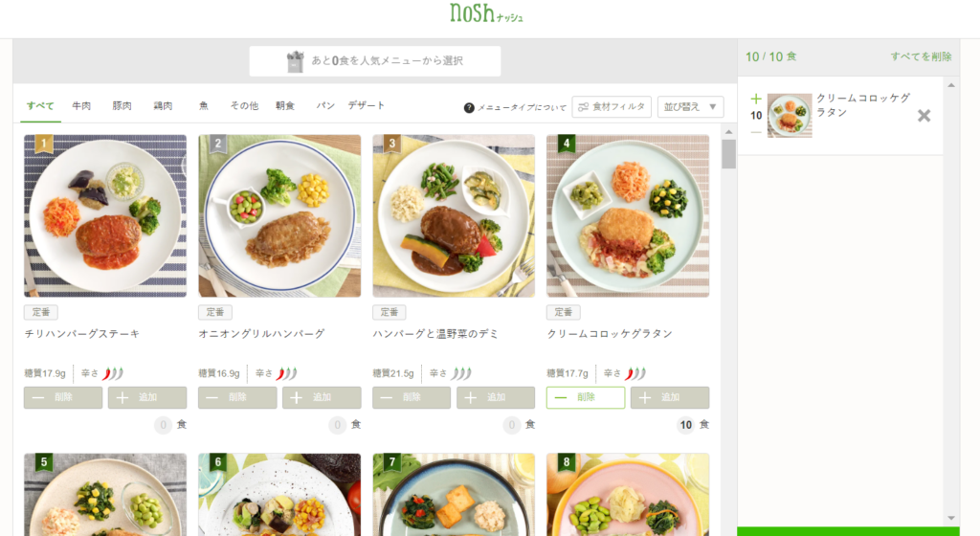
Task: Select the 魚 category tab
Action: (x=203, y=105)
